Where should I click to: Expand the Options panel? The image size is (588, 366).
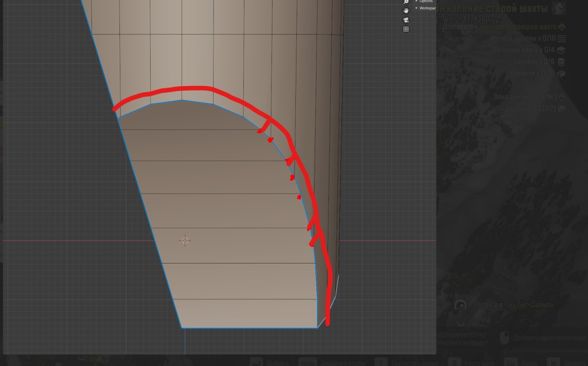(x=424, y=1)
